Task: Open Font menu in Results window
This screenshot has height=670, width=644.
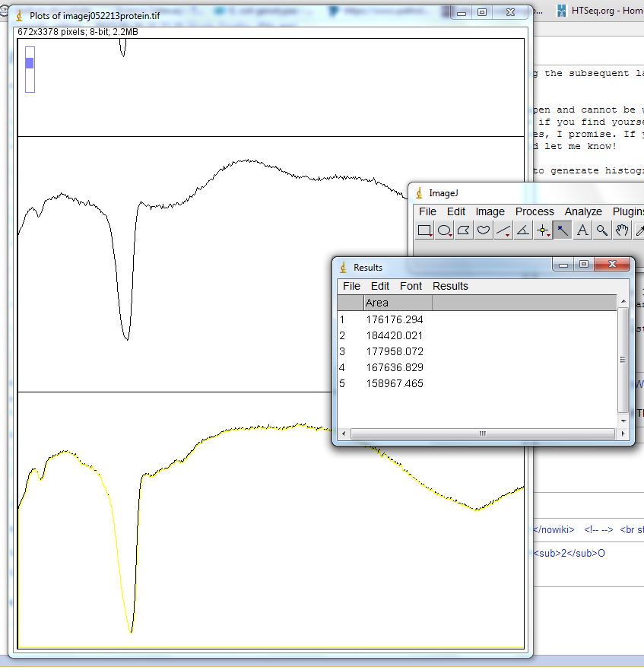Action: pos(411,286)
